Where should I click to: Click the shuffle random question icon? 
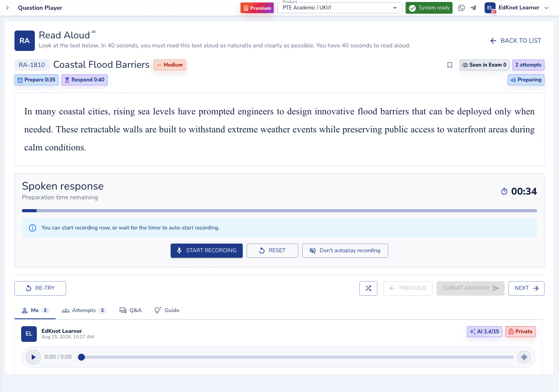[x=368, y=288]
